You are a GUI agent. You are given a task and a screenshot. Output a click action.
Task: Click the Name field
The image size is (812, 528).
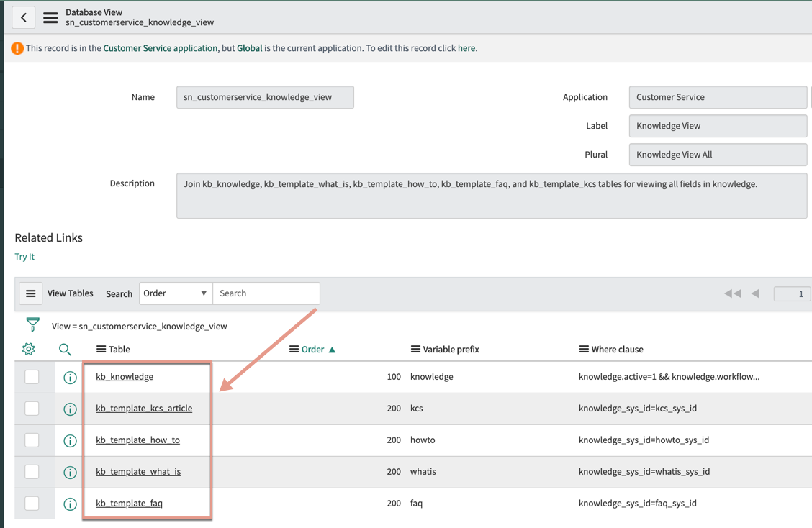[265, 97]
